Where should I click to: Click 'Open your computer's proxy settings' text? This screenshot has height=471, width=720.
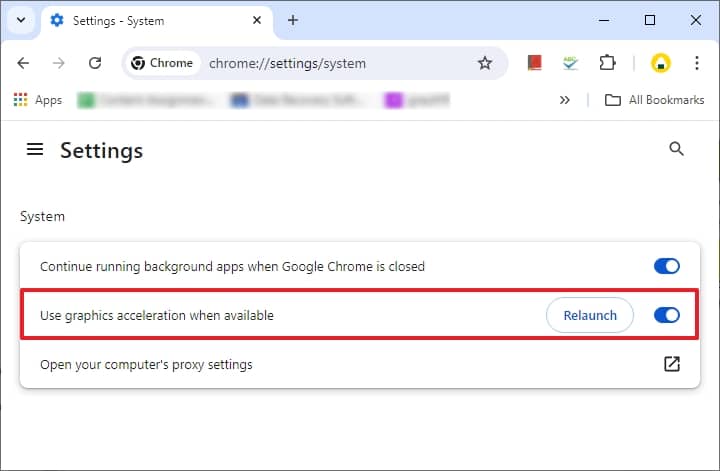pos(146,364)
